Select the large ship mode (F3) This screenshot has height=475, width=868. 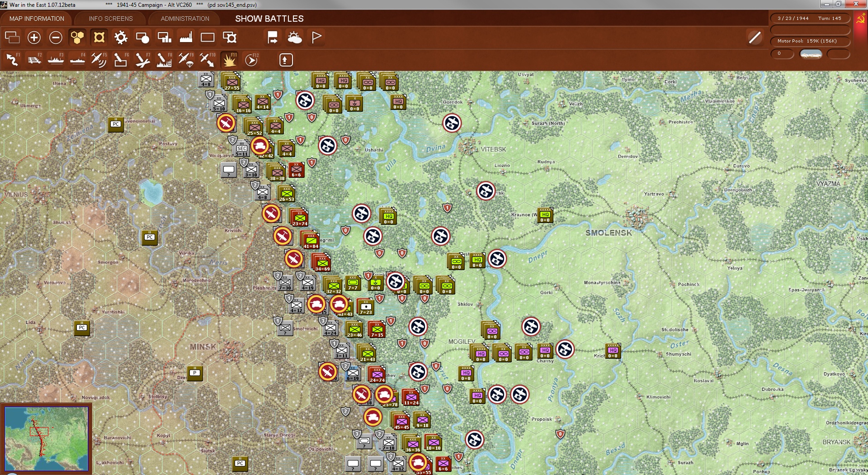tap(56, 60)
